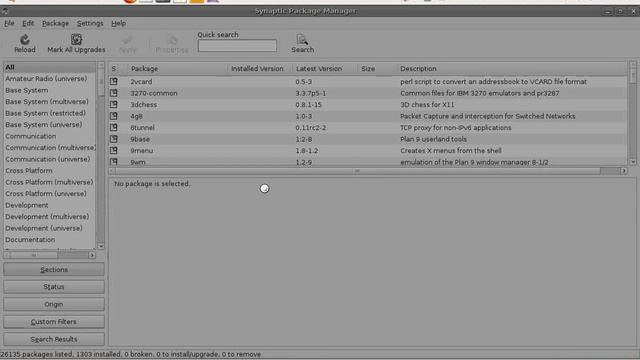The width and height of the screenshot is (640, 360).
Task: Select Base System (multiverse) section
Action: 50,101
